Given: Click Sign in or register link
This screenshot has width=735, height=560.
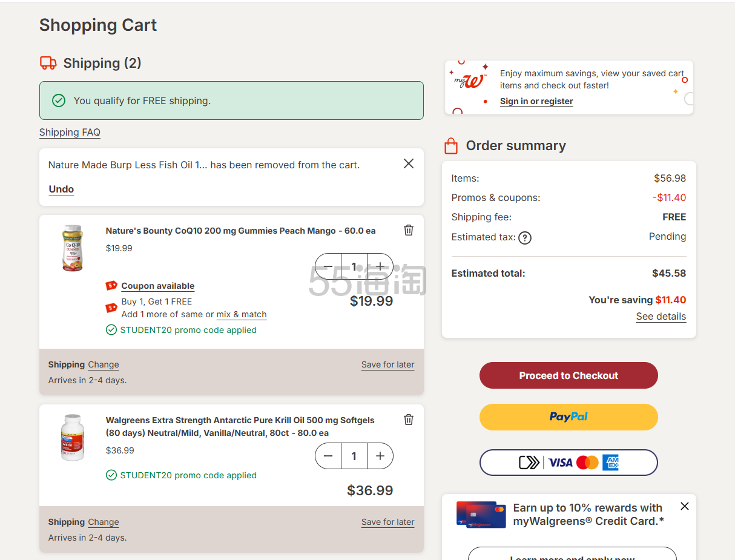Looking at the screenshot, I should [x=536, y=101].
